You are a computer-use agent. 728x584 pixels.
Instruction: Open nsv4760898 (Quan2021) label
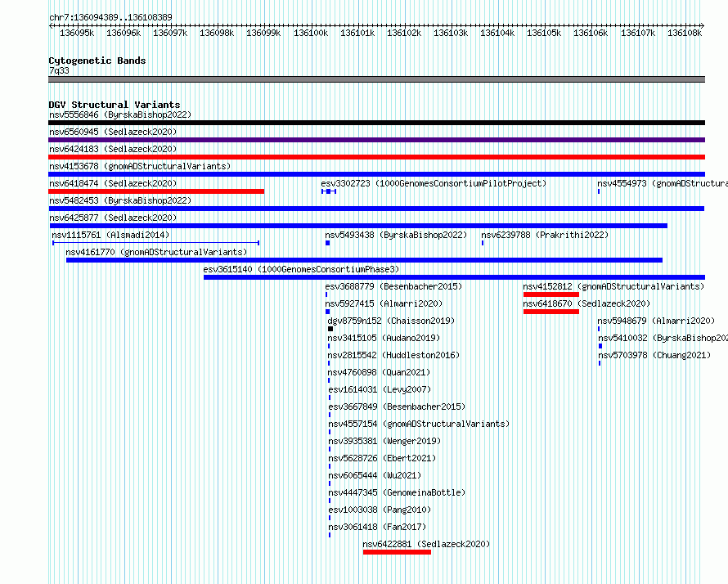point(379,372)
